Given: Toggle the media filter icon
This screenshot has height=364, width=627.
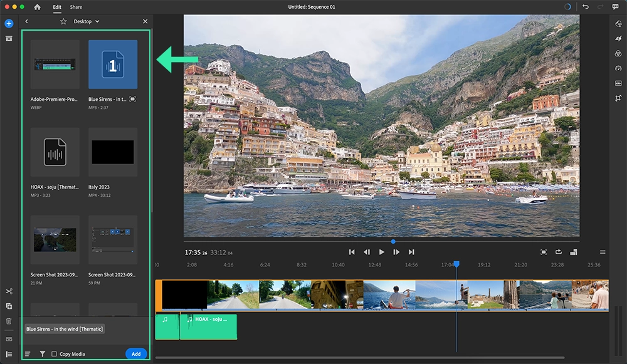Looking at the screenshot, I should point(42,353).
